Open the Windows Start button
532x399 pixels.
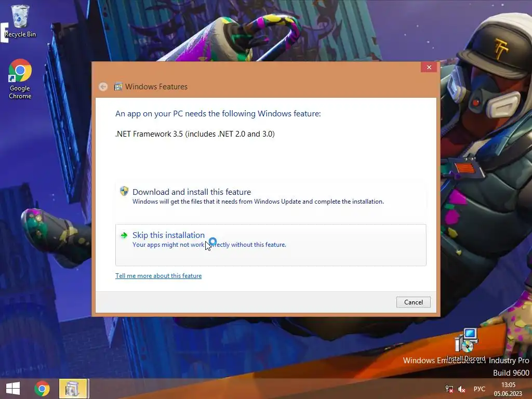pyautogui.click(x=13, y=389)
